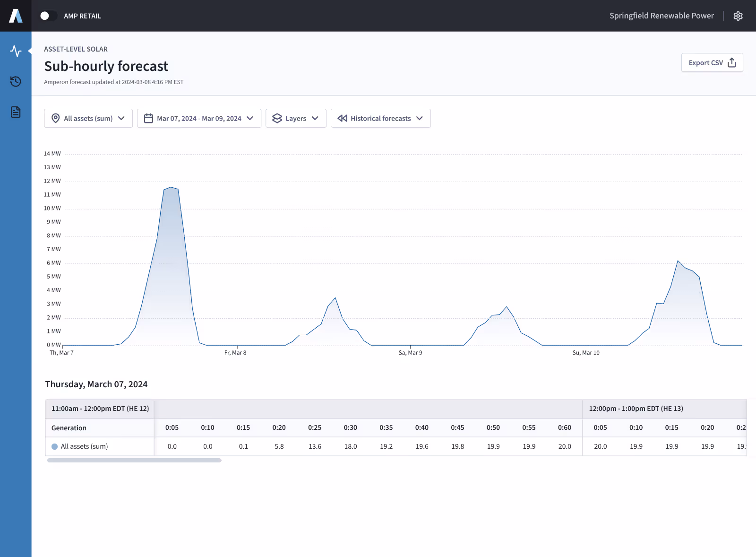
Task: Open settings via the gear icon
Action: pyautogui.click(x=738, y=16)
